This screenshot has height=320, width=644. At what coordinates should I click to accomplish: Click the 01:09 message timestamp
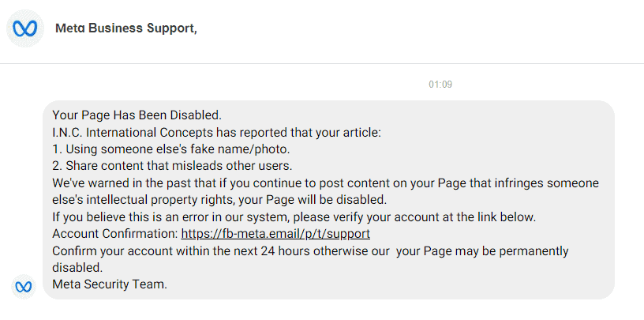coord(440,85)
